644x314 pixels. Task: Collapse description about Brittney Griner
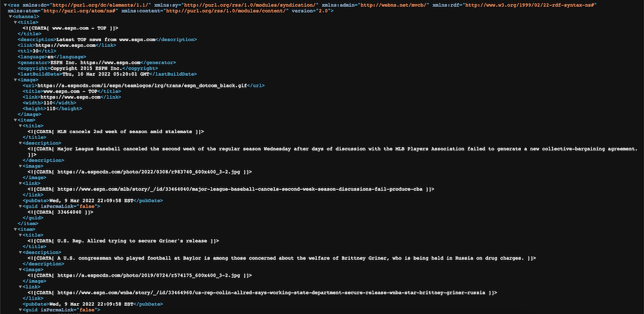[20, 252]
